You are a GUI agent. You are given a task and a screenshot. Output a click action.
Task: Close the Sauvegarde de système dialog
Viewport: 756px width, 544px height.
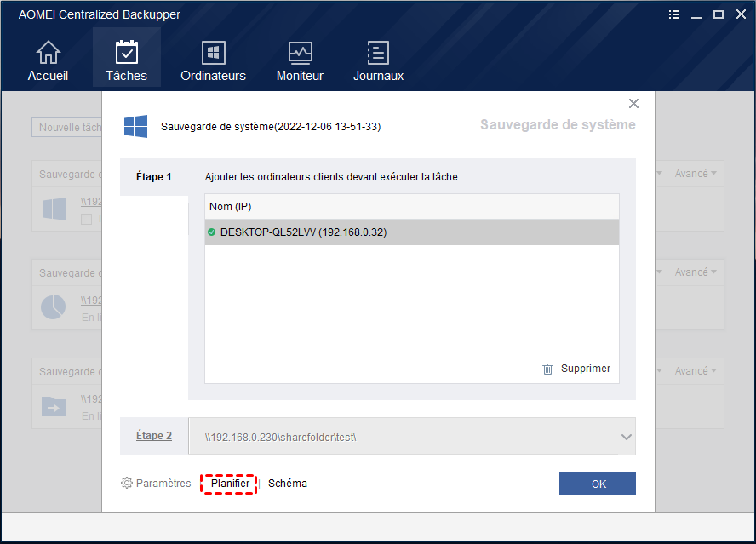[633, 104]
